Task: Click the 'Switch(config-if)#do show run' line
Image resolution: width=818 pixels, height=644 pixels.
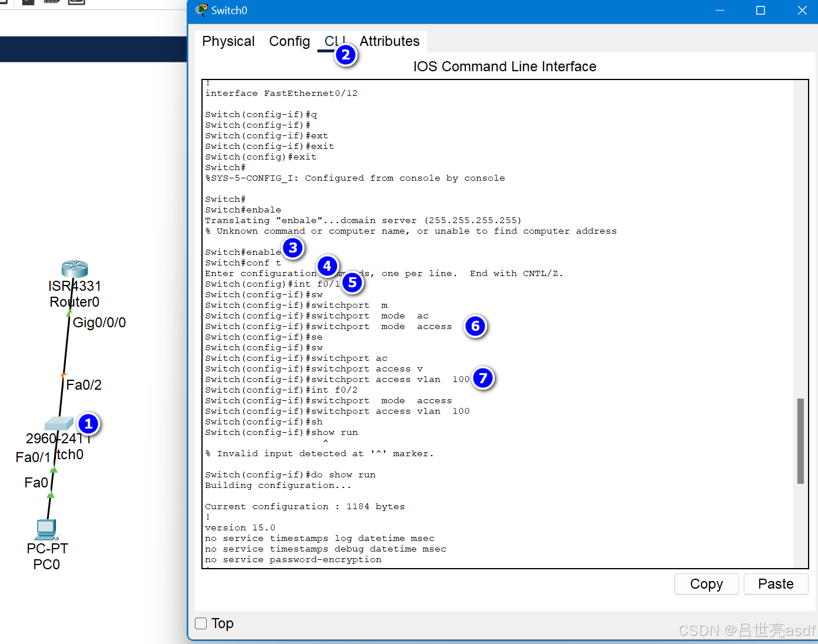Action: point(290,474)
